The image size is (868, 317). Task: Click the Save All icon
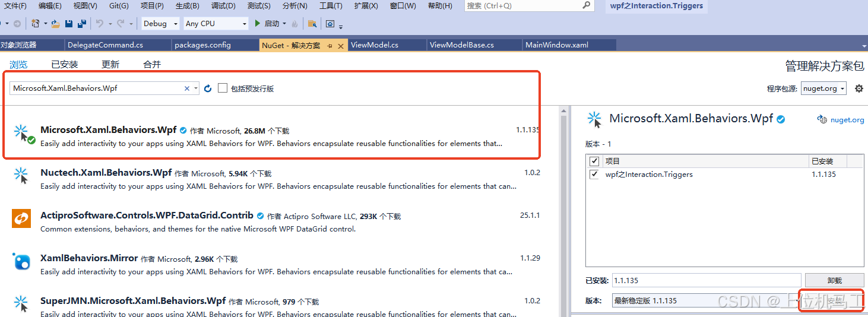point(82,24)
